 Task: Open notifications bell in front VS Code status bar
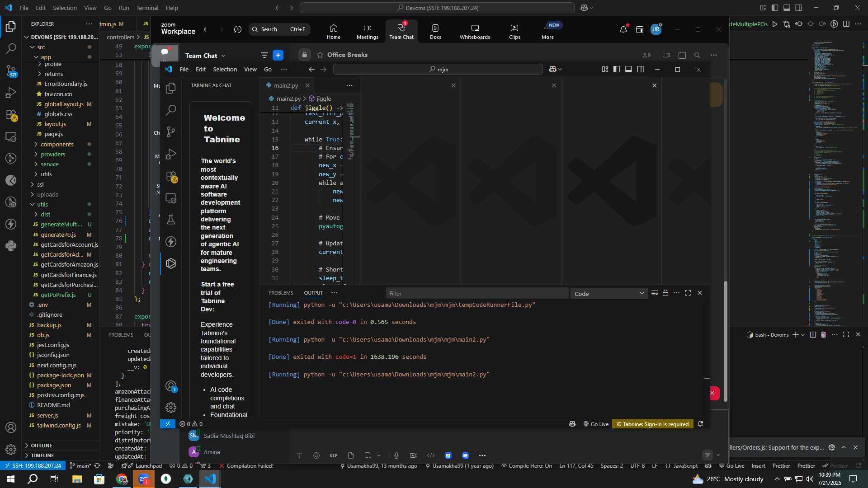[700, 424]
